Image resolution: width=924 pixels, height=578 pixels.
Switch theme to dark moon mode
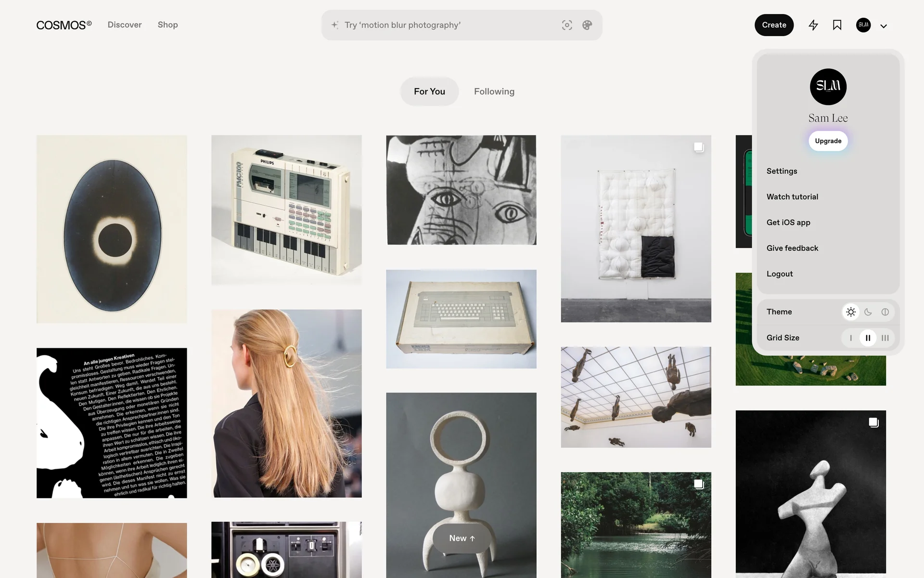[x=868, y=312]
